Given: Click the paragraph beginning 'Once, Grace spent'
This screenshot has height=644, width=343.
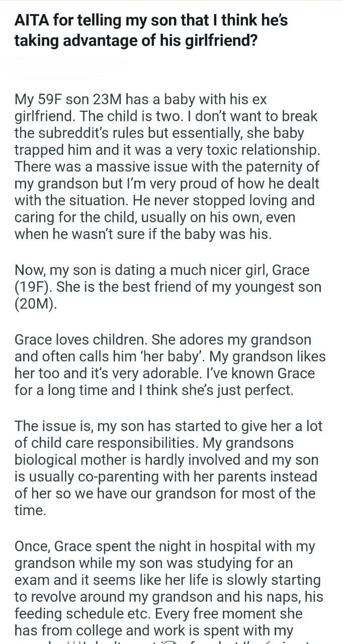Looking at the screenshot, I should (x=168, y=588).
